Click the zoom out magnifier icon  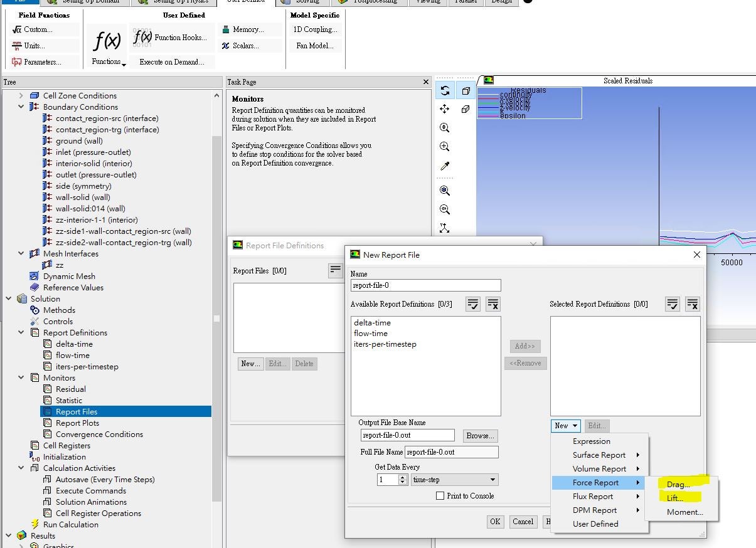[x=445, y=209]
